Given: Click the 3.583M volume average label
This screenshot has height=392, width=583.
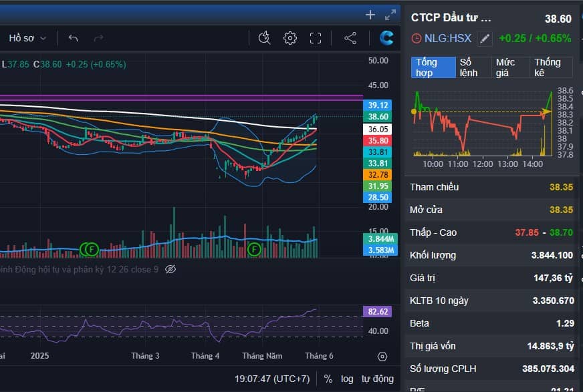Looking at the screenshot, I should tap(380, 250).
